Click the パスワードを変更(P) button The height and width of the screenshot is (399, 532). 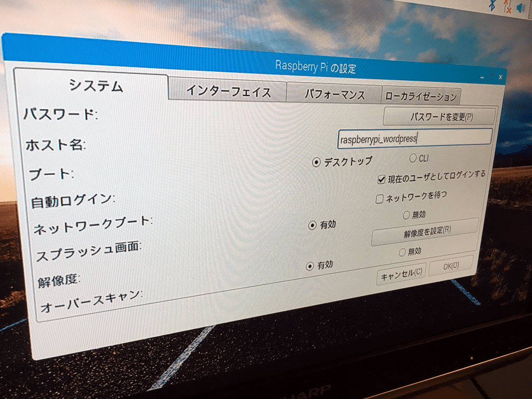(439, 117)
